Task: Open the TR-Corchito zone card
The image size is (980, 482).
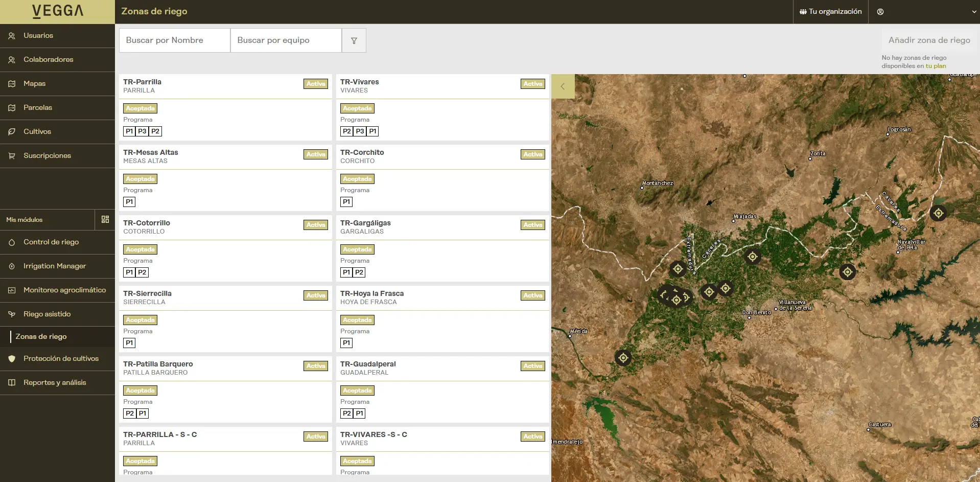Action: pyautogui.click(x=442, y=178)
